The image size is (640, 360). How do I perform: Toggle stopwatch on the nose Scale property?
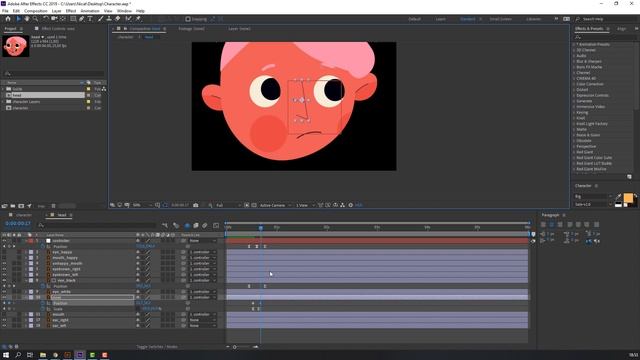tap(42, 309)
